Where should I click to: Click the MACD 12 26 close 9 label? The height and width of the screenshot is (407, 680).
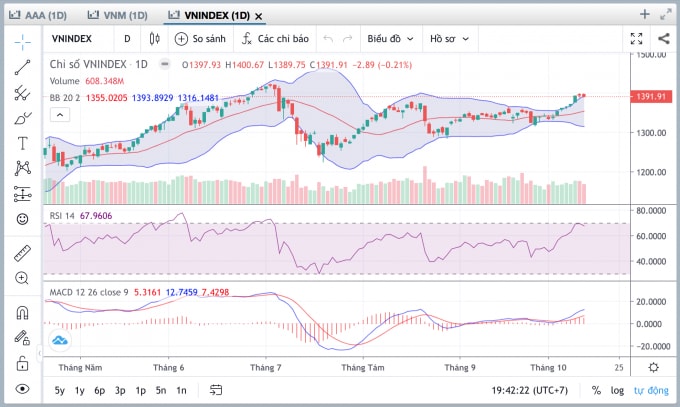pyautogui.click(x=89, y=292)
